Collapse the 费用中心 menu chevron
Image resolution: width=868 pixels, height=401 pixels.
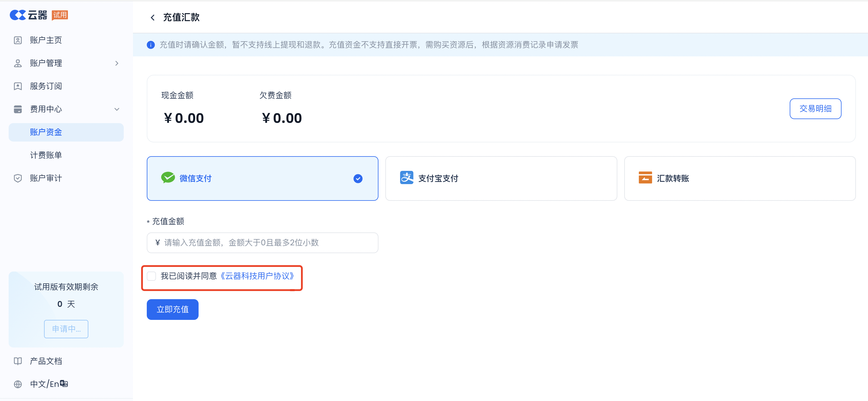coord(117,109)
